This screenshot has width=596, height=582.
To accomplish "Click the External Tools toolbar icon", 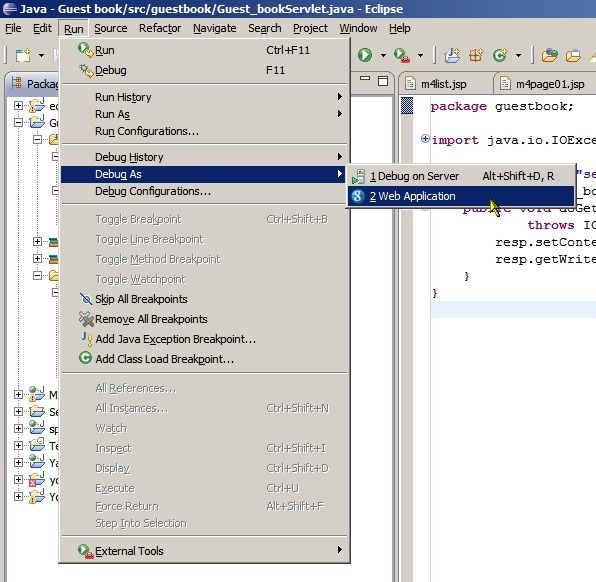I will click(x=402, y=55).
